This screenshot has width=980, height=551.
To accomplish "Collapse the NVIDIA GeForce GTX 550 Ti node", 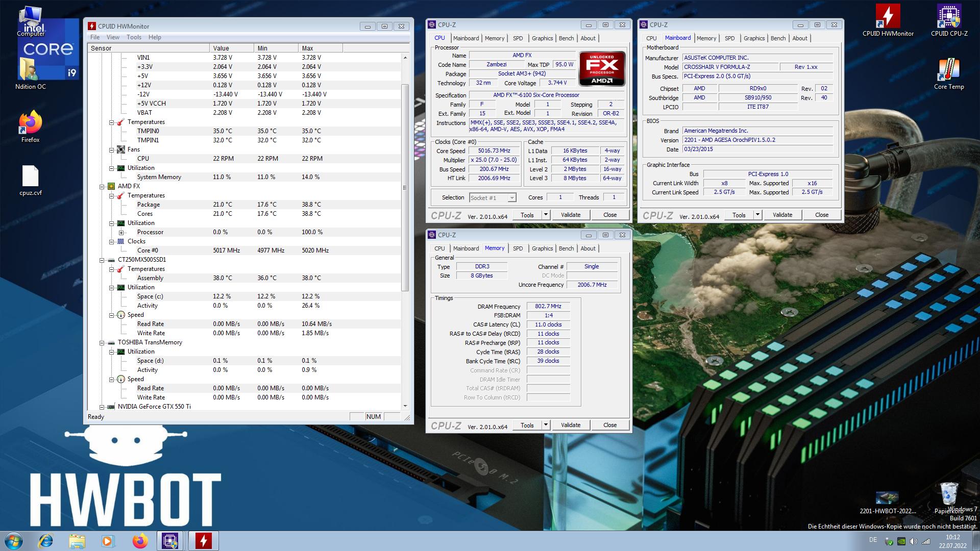I will coord(102,407).
